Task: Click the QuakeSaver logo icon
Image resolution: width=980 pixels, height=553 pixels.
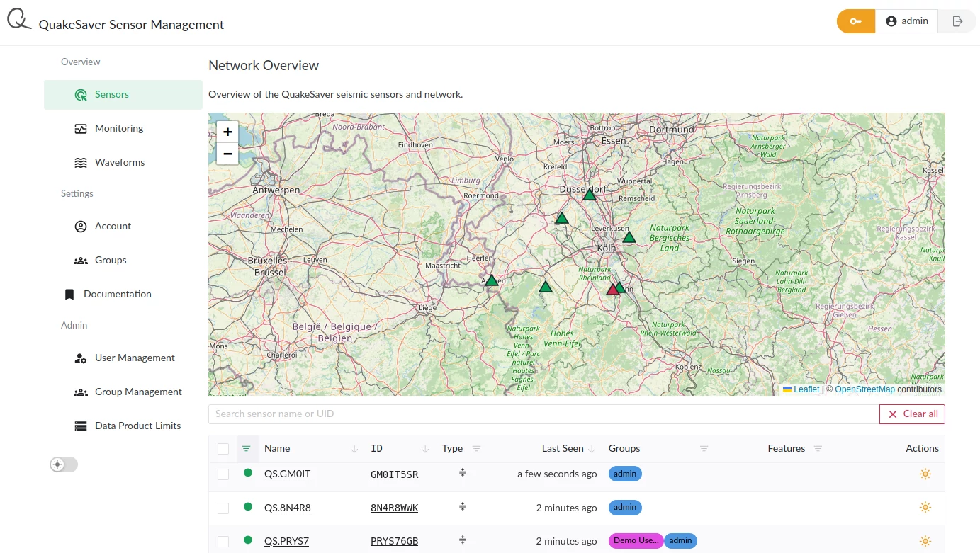Action: click(19, 20)
